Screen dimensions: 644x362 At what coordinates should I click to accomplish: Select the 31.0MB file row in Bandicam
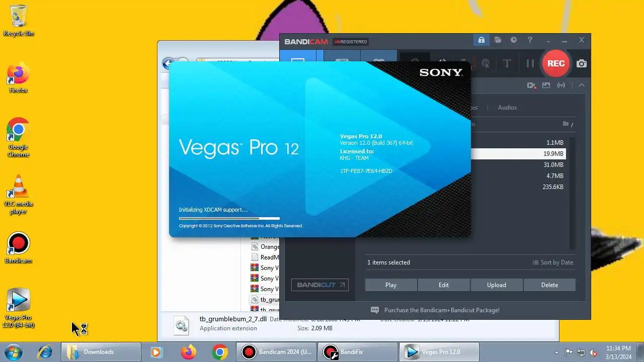pyautogui.click(x=518, y=165)
